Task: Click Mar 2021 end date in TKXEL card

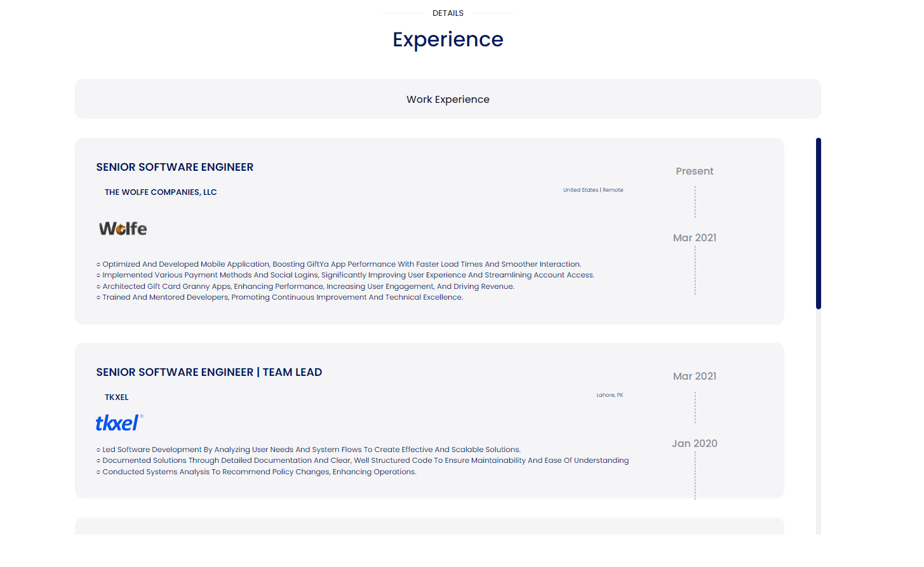Action: click(x=695, y=377)
